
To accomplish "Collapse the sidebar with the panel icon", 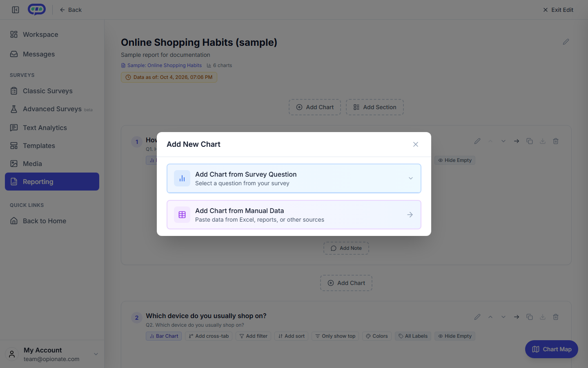I will (x=16, y=10).
